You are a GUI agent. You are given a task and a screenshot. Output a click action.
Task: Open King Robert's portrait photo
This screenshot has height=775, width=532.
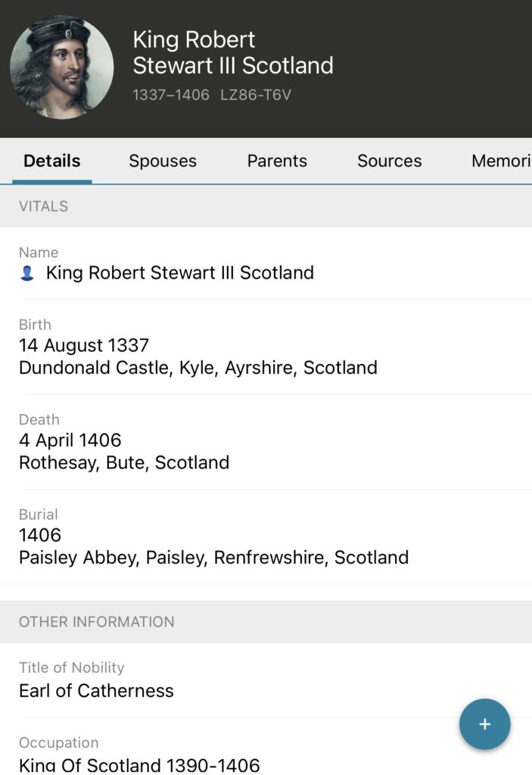point(62,67)
